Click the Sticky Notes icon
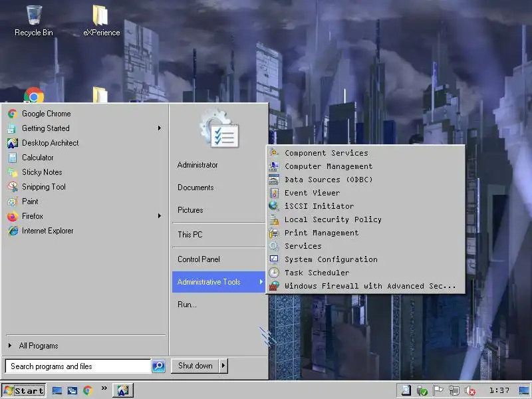Screen dimensions: 532x399 coord(13,172)
